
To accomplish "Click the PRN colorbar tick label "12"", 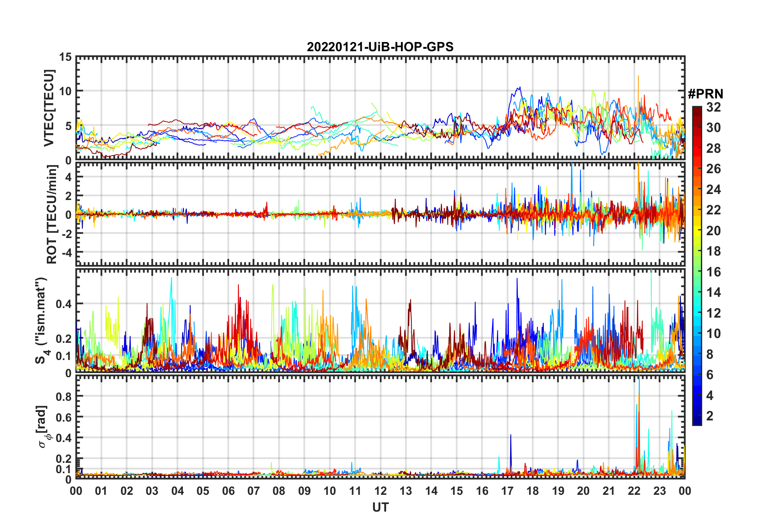I will point(713,313).
